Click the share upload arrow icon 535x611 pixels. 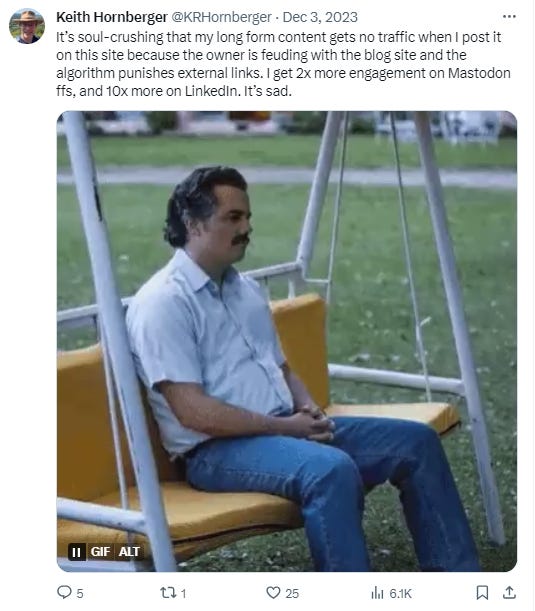click(x=509, y=592)
